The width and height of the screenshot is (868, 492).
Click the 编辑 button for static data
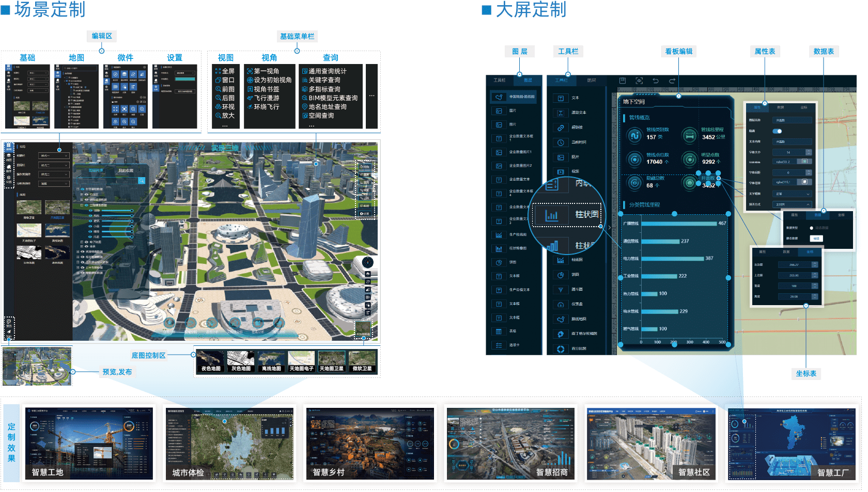pyautogui.click(x=816, y=239)
